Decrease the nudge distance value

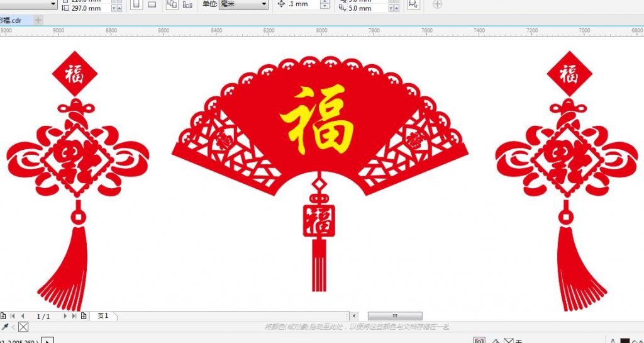pyautogui.click(x=325, y=6)
